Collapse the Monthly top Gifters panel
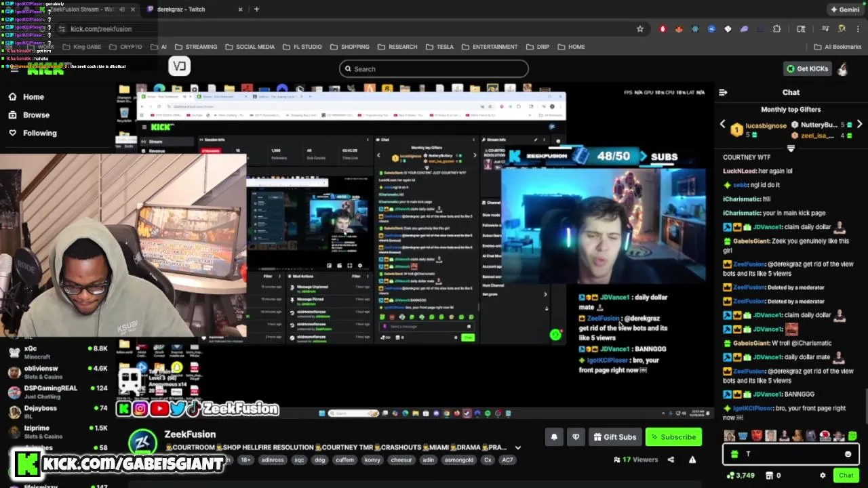This screenshot has height=488, width=868. 791,148
